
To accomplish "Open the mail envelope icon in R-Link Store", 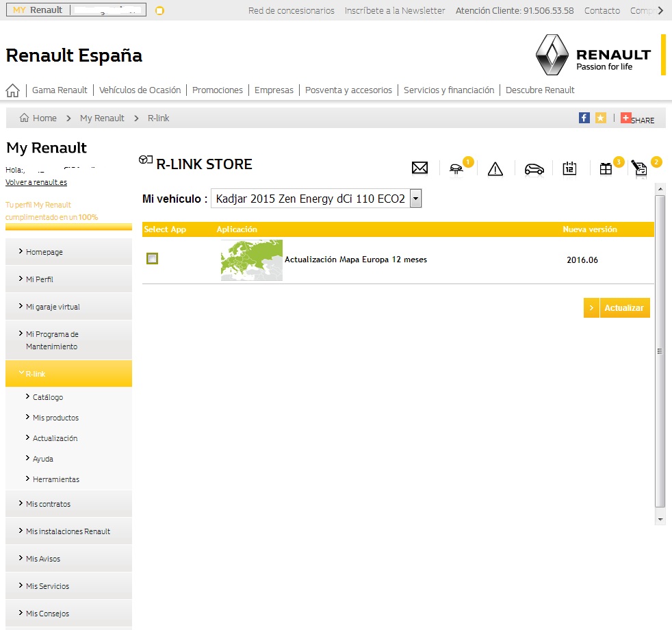I will (419, 168).
